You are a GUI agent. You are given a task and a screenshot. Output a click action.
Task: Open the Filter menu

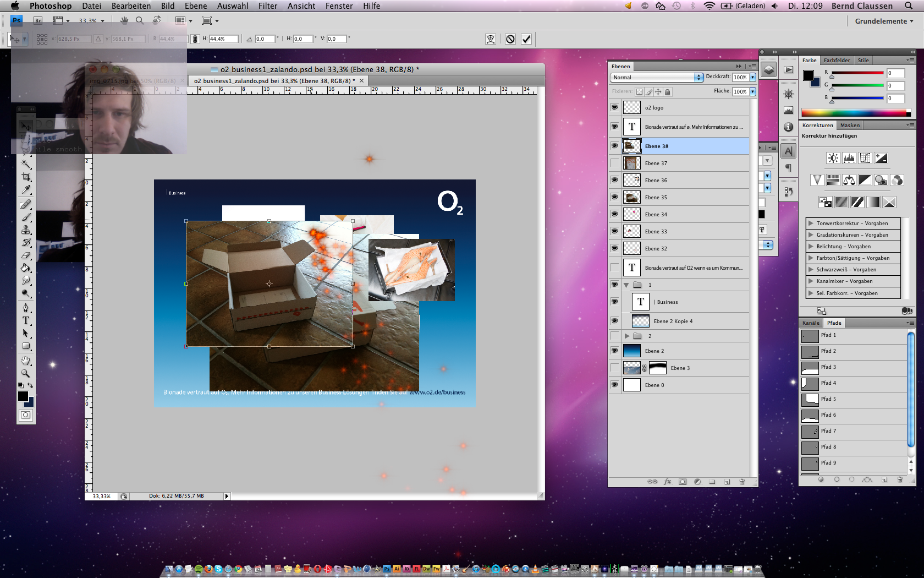(267, 6)
